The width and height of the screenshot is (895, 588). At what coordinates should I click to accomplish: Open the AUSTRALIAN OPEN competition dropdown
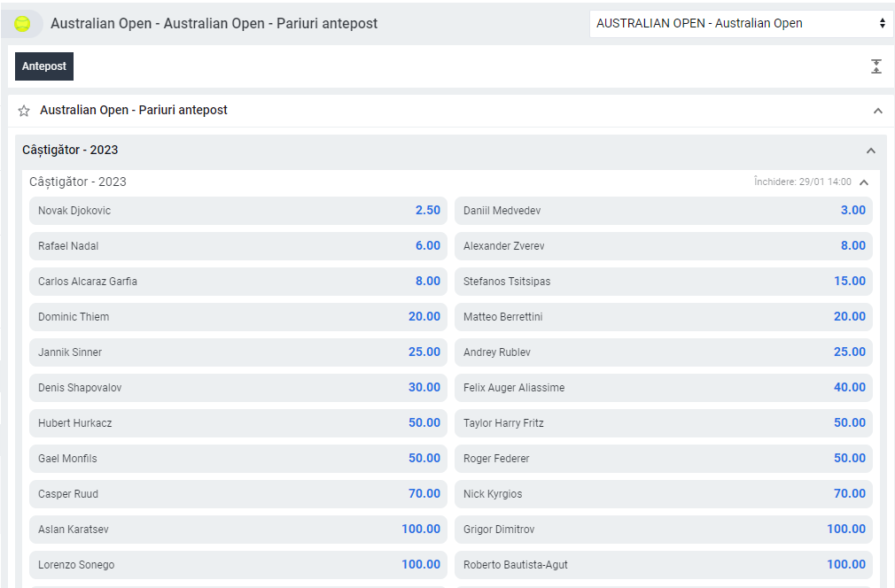click(x=741, y=23)
